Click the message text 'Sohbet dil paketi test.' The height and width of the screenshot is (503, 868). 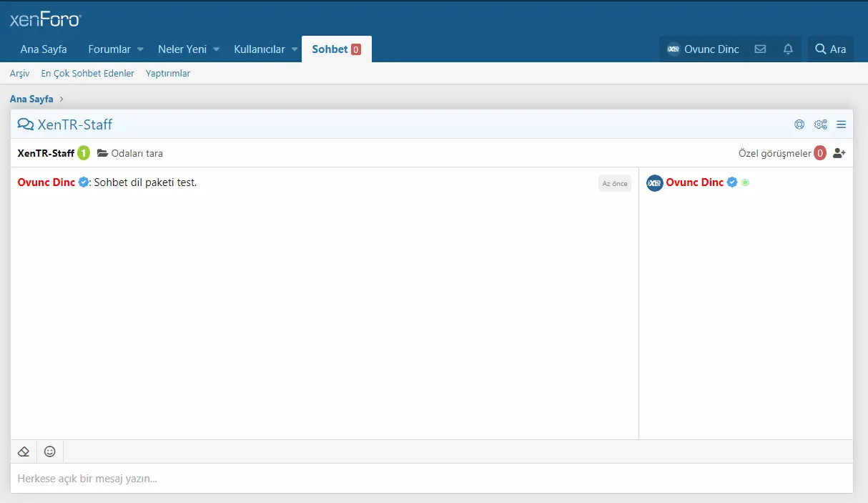[x=145, y=182]
